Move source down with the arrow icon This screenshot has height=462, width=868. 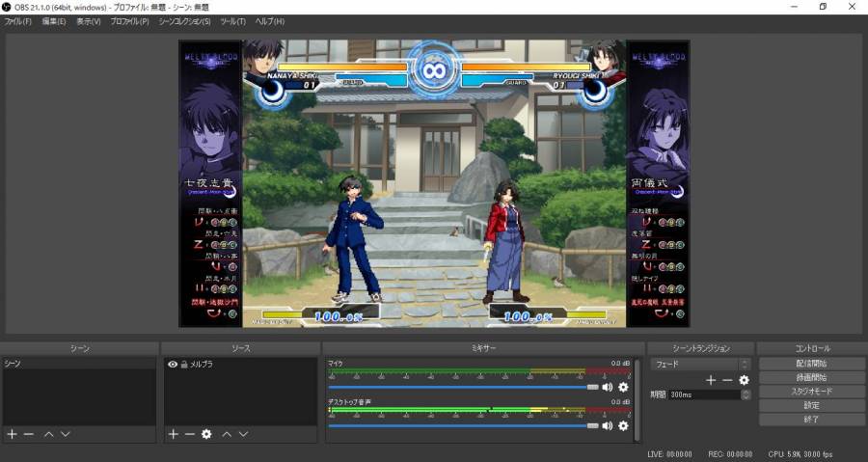[243, 434]
